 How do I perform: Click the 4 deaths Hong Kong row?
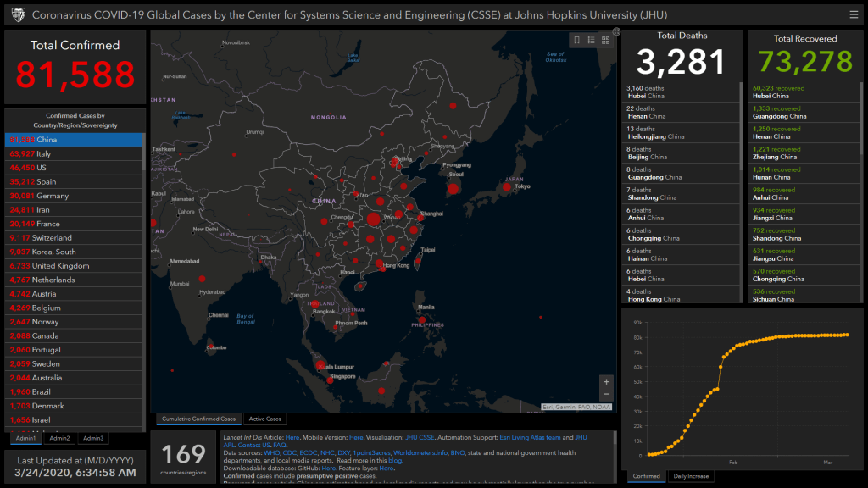pyautogui.click(x=681, y=295)
